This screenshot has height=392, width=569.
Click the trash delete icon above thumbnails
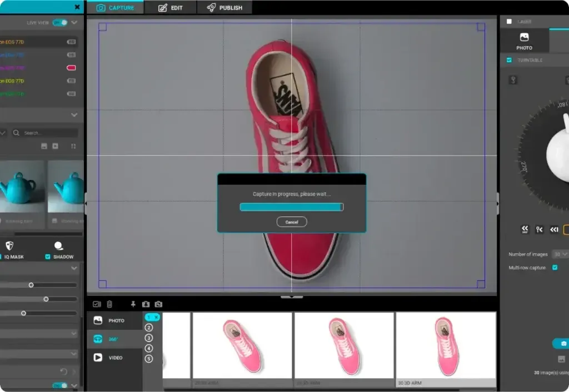click(109, 304)
